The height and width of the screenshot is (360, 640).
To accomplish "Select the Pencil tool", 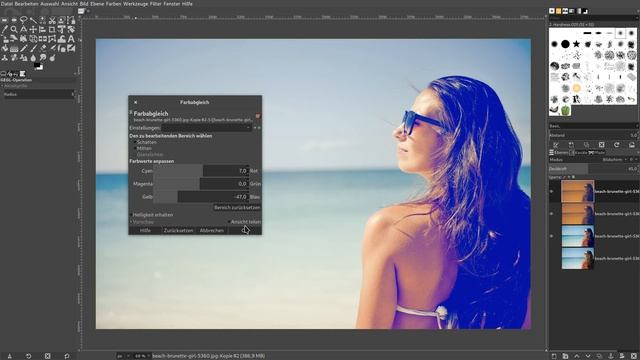I will point(24,49).
